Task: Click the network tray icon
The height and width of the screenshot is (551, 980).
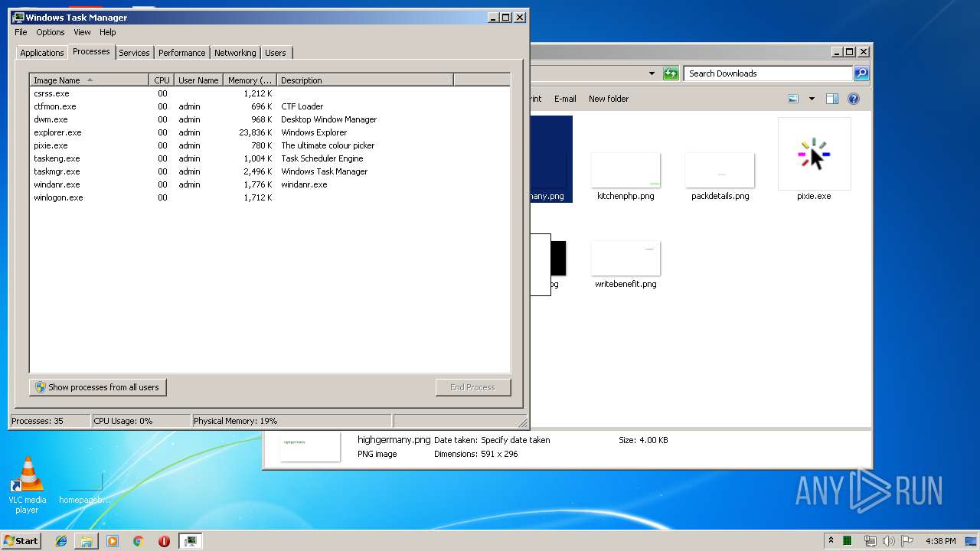Action: click(x=870, y=541)
